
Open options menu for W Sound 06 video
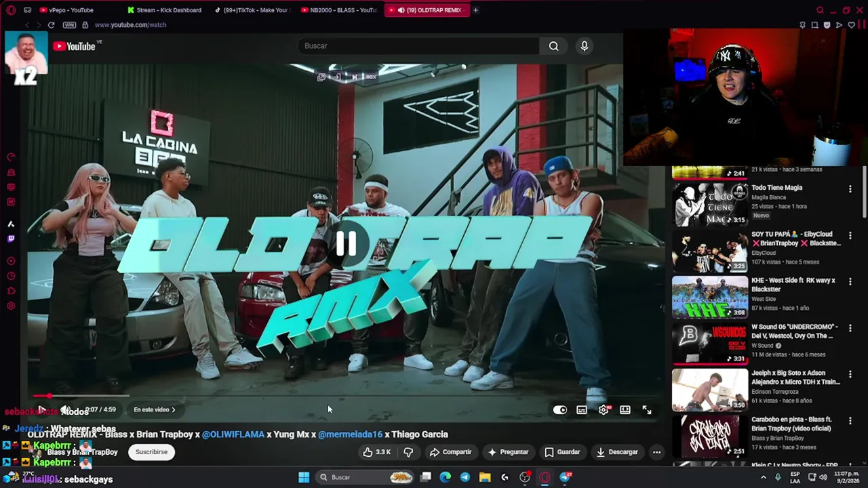click(850, 329)
